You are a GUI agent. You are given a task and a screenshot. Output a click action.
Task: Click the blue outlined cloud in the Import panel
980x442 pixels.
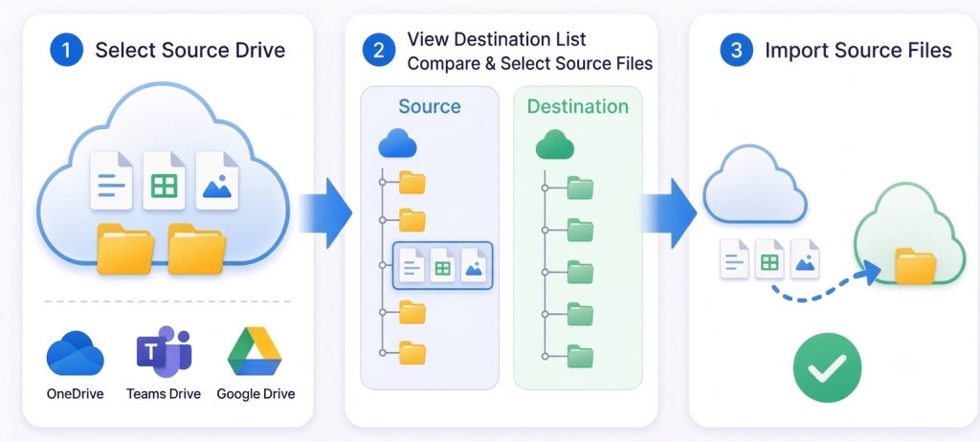(755, 183)
